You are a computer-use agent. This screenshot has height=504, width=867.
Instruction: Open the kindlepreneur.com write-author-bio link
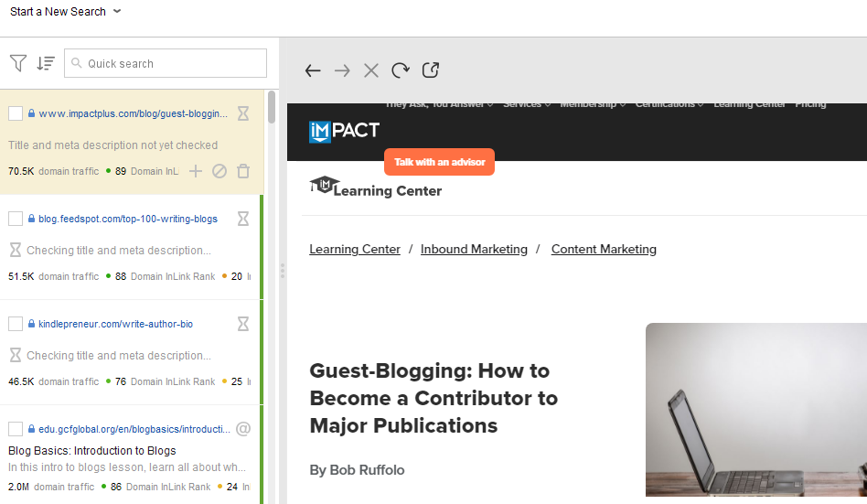115,324
